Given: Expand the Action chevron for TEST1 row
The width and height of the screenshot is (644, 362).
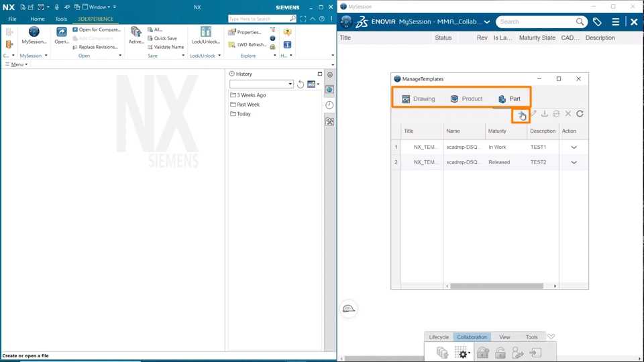Looking at the screenshot, I should tap(574, 147).
